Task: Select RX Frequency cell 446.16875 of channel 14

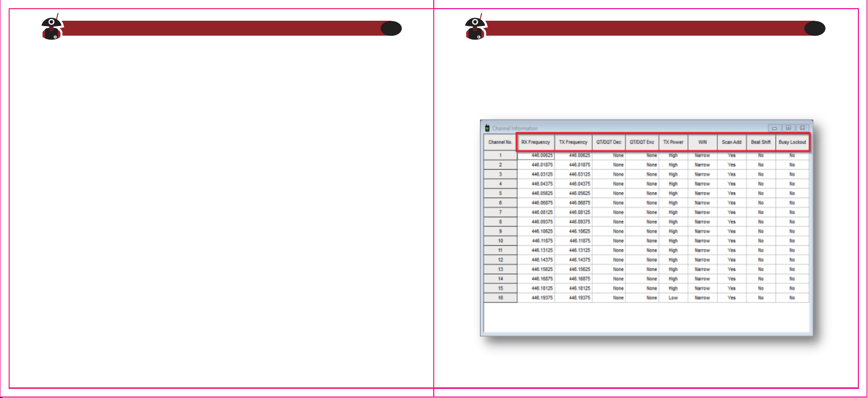Action: coord(536,279)
